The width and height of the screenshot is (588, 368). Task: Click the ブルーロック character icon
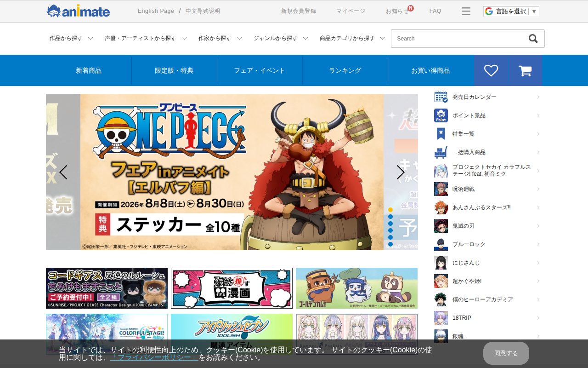pyautogui.click(x=441, y=244)
